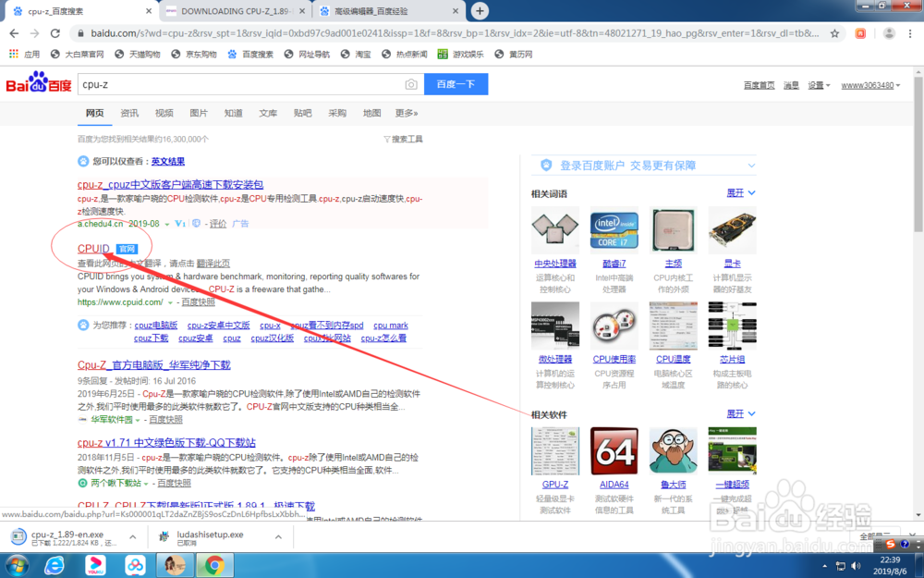Open the Windows Start menu

point(17,565)
